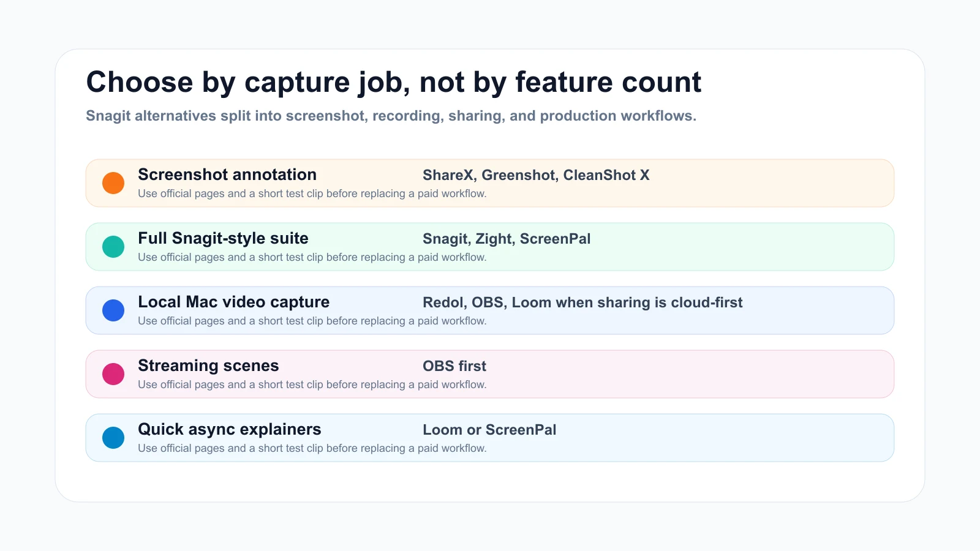
Task: Click the blue dot beside Quick async explainers
Action: 113,438
